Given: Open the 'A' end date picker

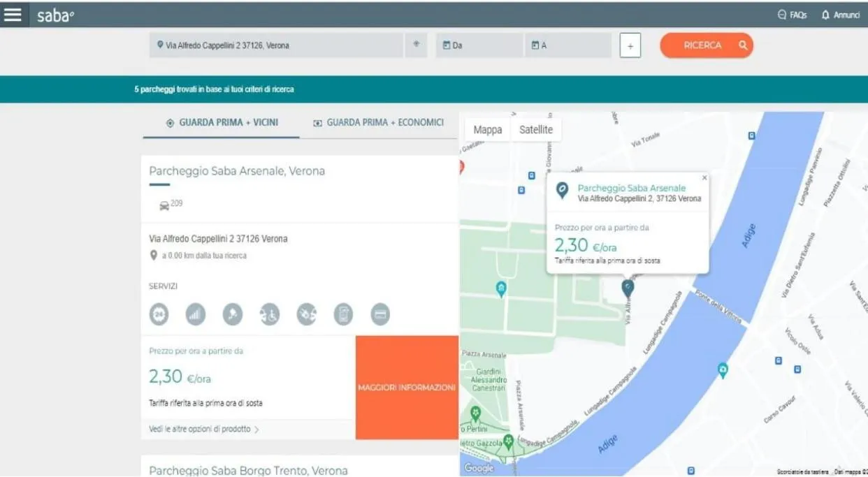Looking at the screenshot, I should coord(567,45).
